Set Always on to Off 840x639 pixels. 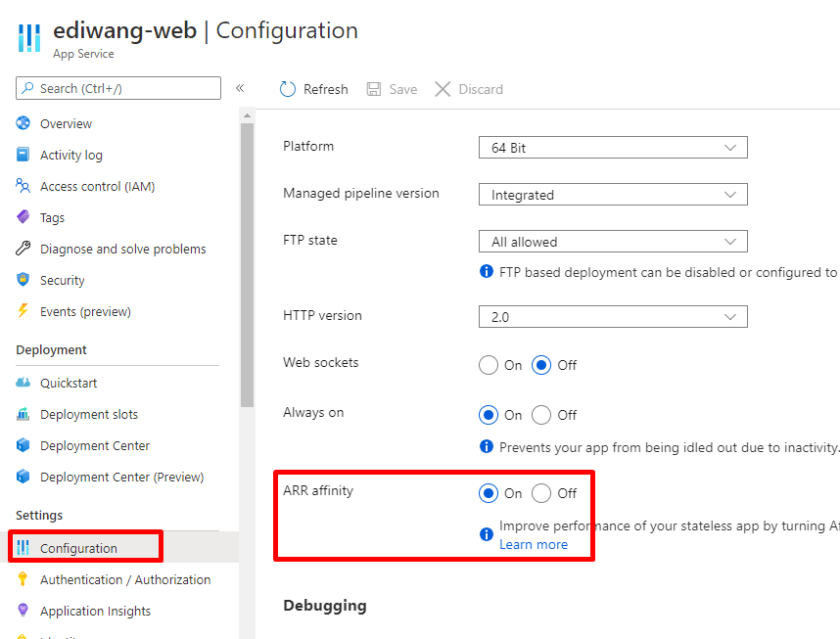tap(541, 415)
